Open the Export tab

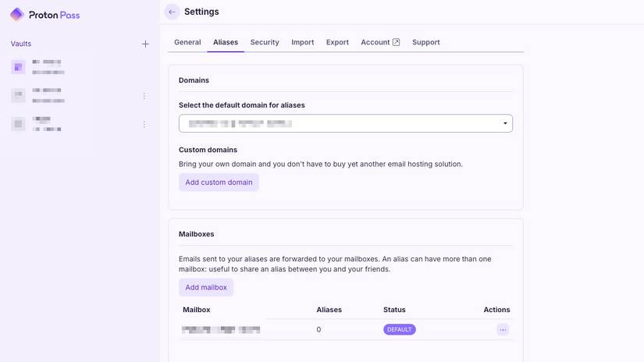tap(337, 42)
